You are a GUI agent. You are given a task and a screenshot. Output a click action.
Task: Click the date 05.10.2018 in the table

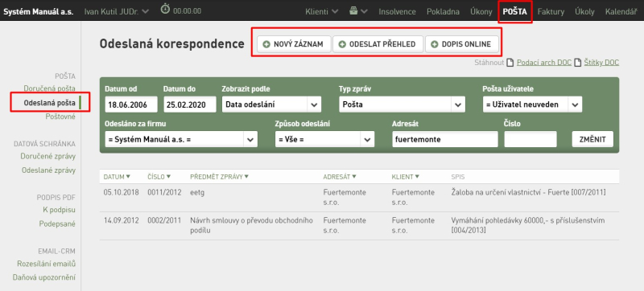click(x=122, y=192)
